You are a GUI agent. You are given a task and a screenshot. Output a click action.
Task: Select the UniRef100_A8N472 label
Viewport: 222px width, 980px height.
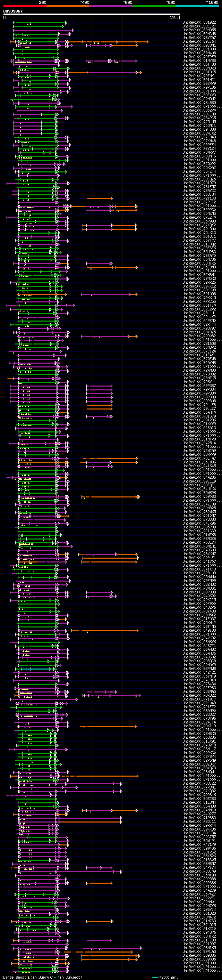coord(199,917)
